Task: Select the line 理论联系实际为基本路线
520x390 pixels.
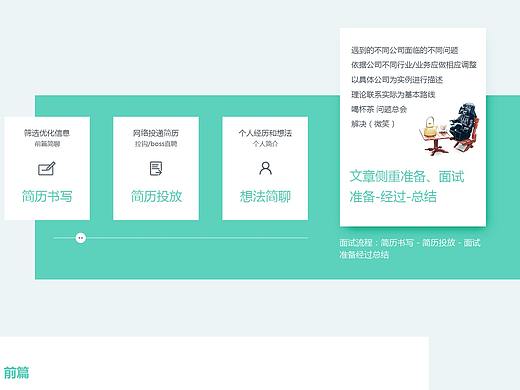Action: coord(393,94)
